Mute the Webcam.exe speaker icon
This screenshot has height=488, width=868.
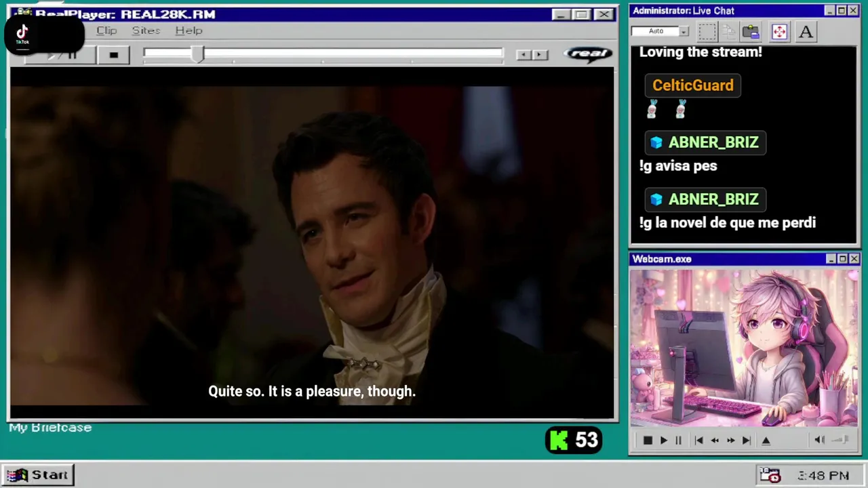[819, 441]
